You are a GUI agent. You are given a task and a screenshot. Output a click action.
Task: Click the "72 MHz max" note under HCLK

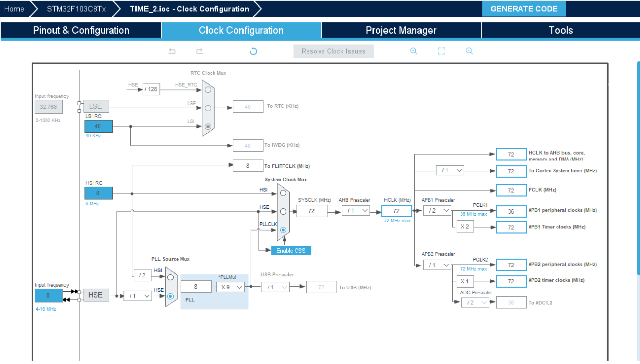397,221
